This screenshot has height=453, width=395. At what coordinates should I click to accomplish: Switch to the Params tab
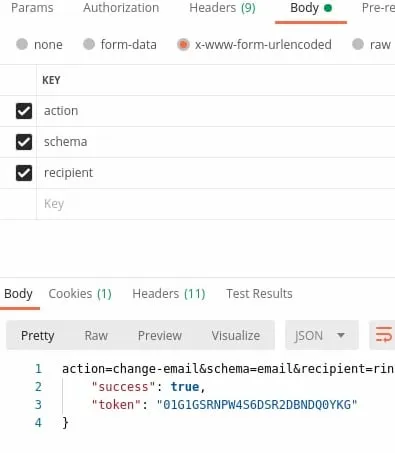point(32,8)
